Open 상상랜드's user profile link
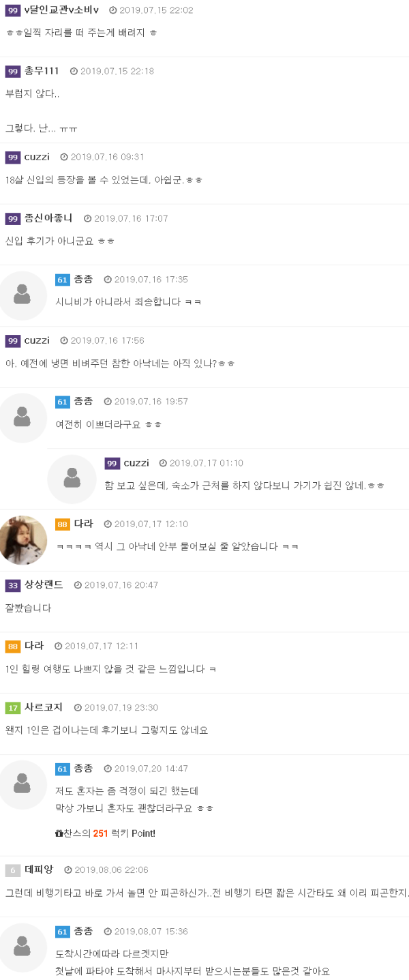This screenshot has height=980, width=409. coord(44,585)
